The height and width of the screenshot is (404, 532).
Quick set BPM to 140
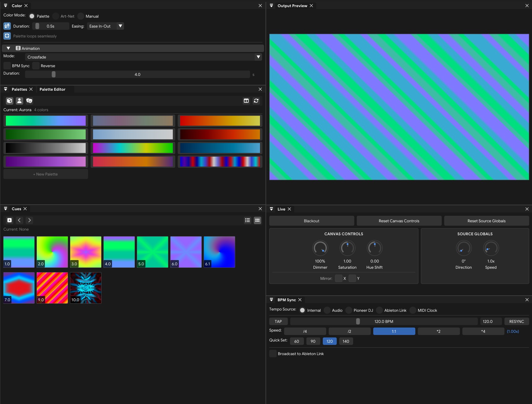point(346,341)
